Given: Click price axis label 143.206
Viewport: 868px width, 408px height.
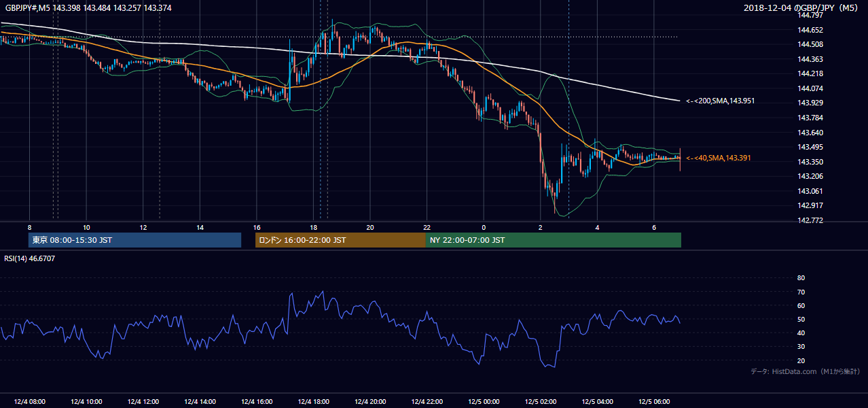Looking at the screenshot, I should pyautogui.click(x=810, y=176).
